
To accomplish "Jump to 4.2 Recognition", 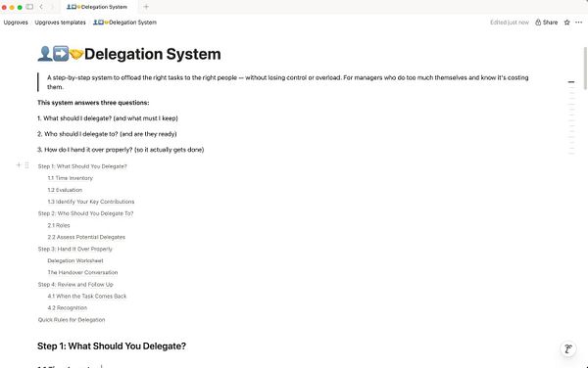I will point(67,307).
